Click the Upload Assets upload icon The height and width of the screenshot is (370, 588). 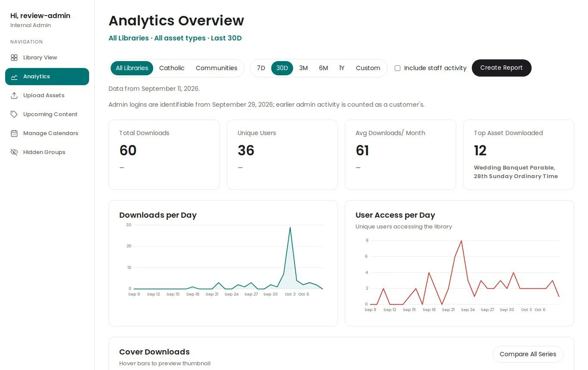(x=14, y=96)
